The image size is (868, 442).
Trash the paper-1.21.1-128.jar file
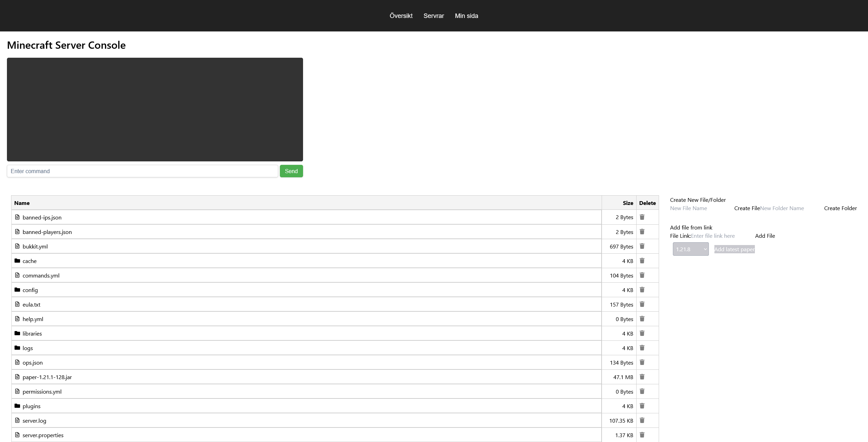click(642, 377)
